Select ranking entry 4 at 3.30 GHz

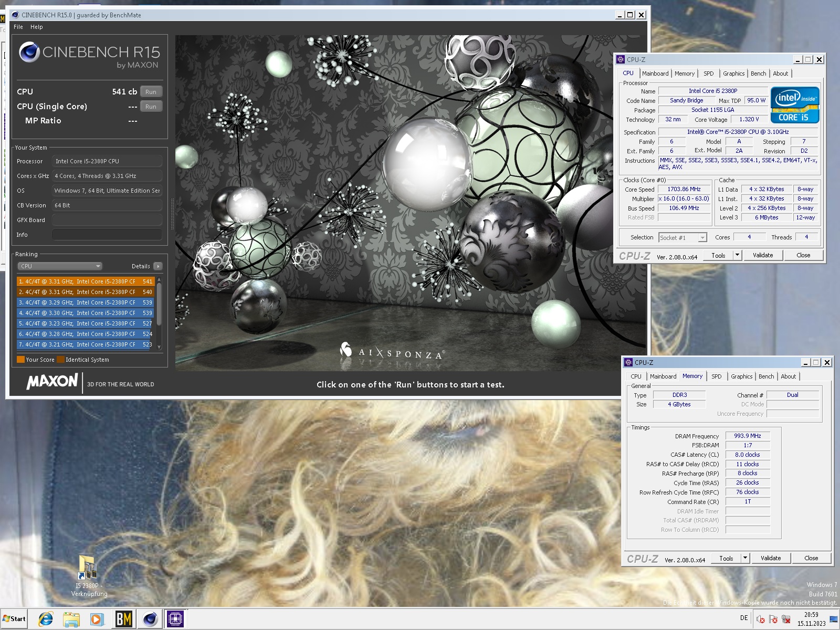(x=86, y=313)
